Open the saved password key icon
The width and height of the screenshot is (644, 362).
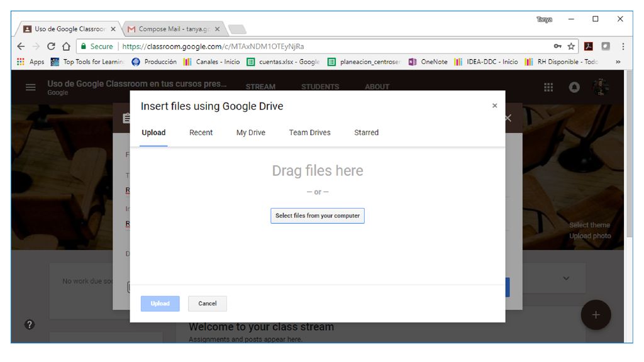tap(557, 47)
